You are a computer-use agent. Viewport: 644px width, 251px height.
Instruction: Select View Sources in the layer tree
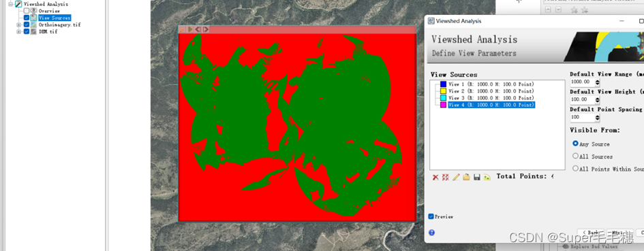[55, 18]
